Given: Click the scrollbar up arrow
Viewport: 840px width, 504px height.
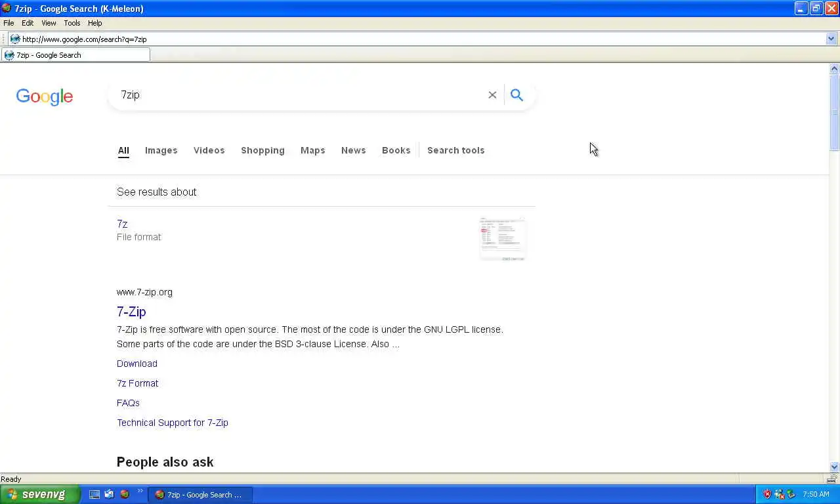Looking at the screenshot, I should 835,69.
